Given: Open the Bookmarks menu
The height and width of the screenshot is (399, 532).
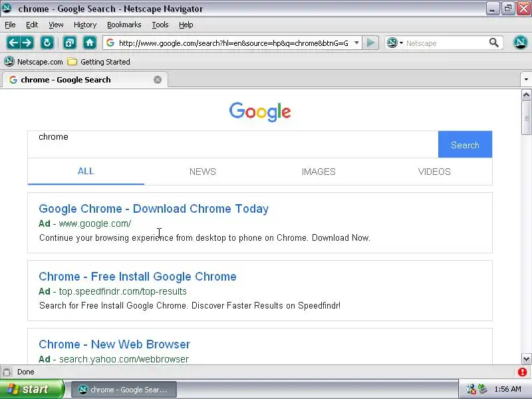Looking at the screenshot, I should click(124, 25).
